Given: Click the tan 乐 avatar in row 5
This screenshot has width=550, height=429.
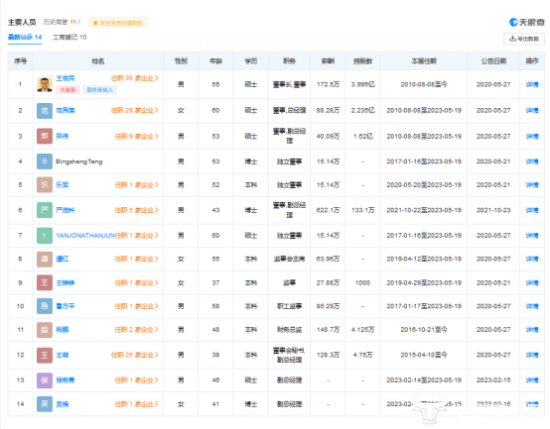Looking at the screenshot, I should pos(45,185).
